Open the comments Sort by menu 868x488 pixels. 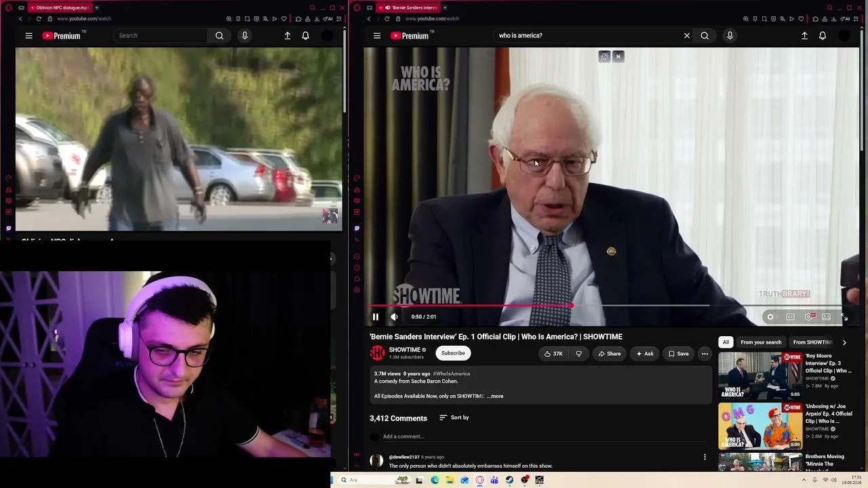coord(454,418)
